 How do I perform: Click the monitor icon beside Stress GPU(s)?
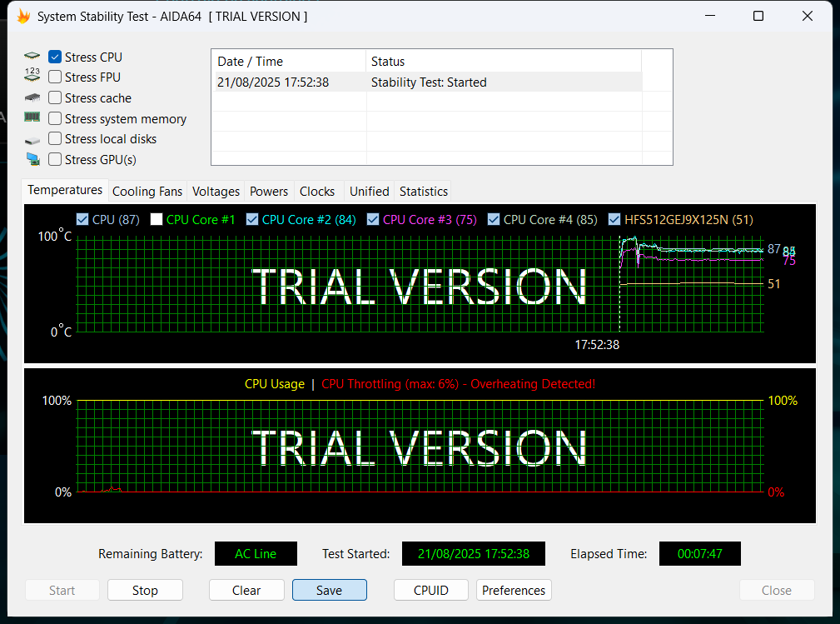[x=32, y=159]
